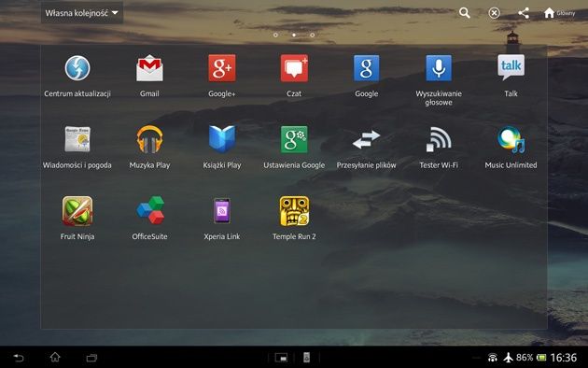Tap the airplane mode status icon

508,358
